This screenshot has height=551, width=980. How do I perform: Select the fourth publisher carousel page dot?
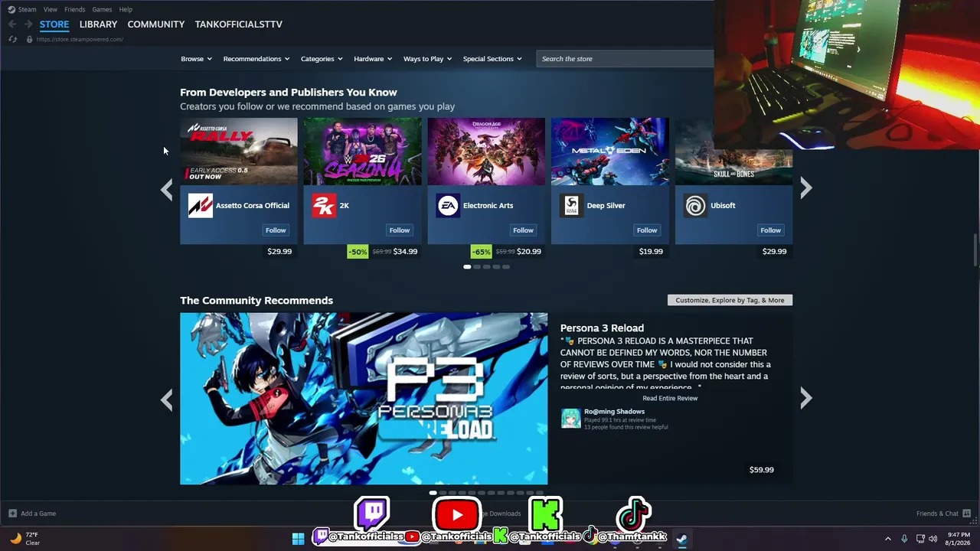(496, 267)
